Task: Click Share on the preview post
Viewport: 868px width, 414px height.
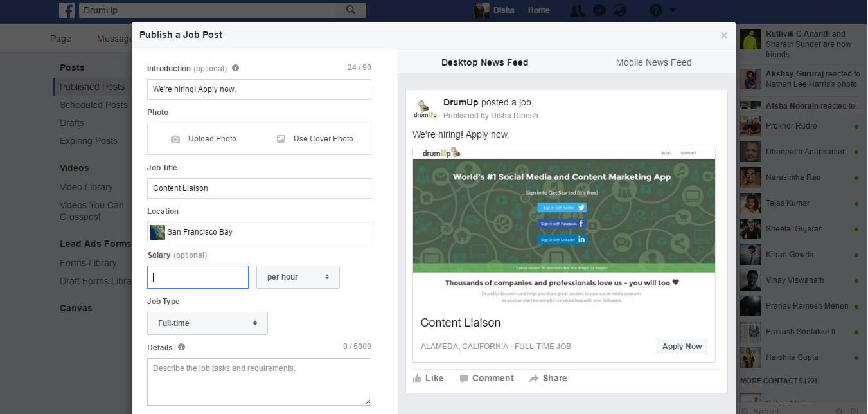Action: coord(548,379)
